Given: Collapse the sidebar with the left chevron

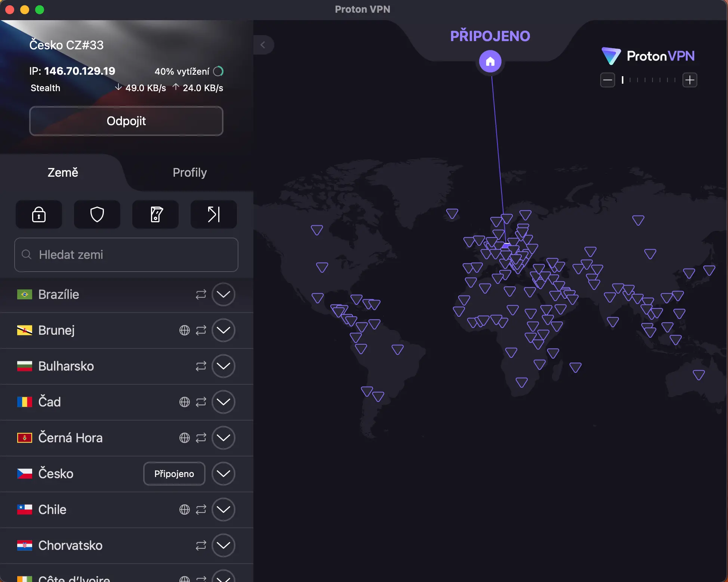Looking at the screenshot, I should pyautogui.click(x=263, y=45).
